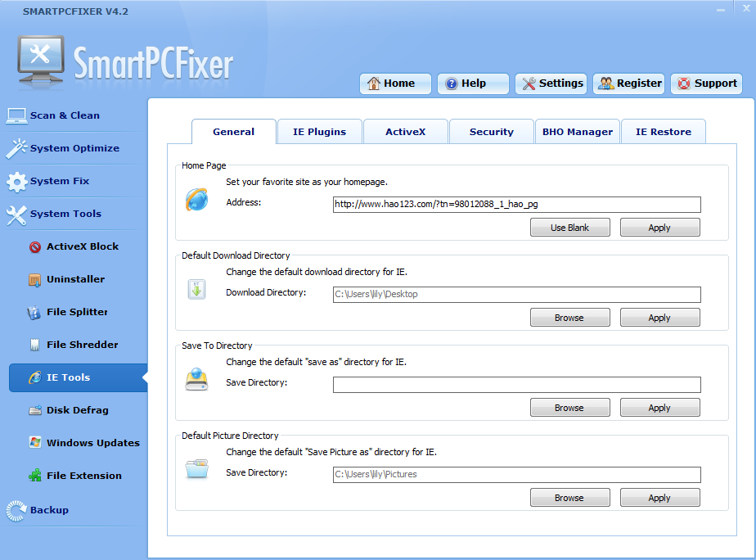Click the Home Page address field
Viewport: 756px width, 560px height.
(x=516, y=205)
